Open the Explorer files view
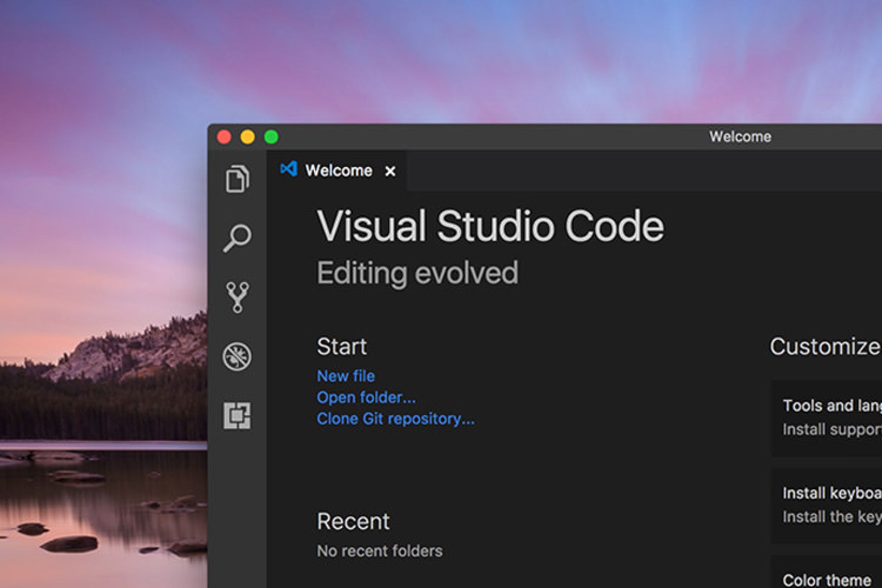Viewport: 882px width, 588px height. coord(237,178)
